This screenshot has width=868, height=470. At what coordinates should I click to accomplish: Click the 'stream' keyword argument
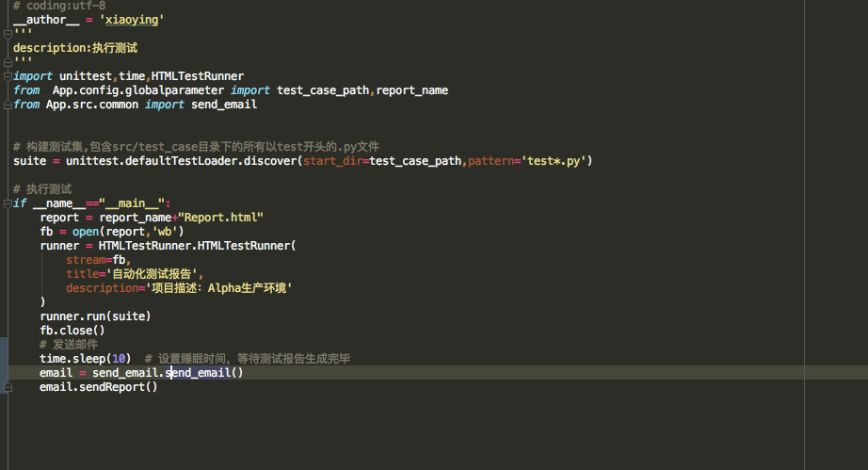[86, 260]
